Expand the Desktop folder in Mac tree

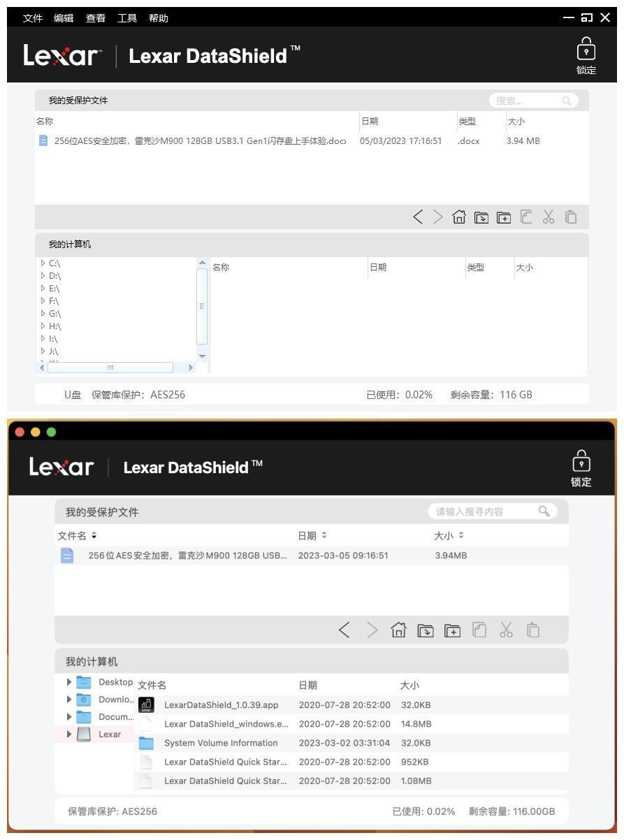tap(69, 682)
